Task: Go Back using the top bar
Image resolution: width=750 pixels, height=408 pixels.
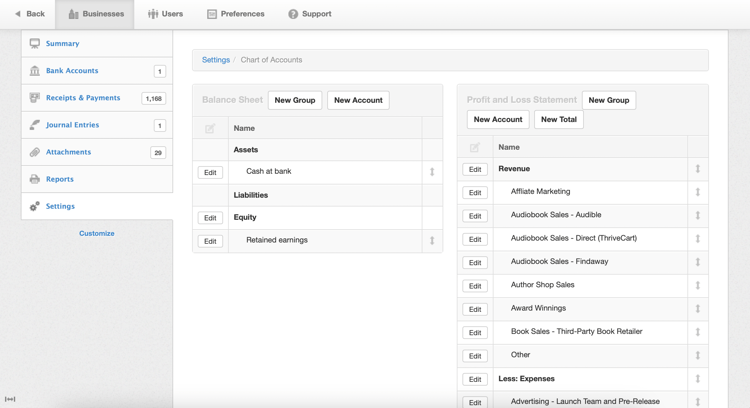Action: pos(29,14)
